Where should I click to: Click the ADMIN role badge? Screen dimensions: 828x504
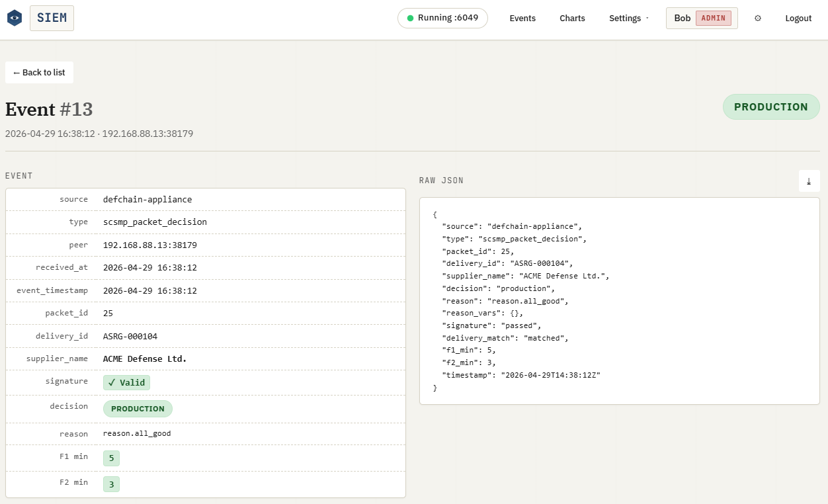714,18
